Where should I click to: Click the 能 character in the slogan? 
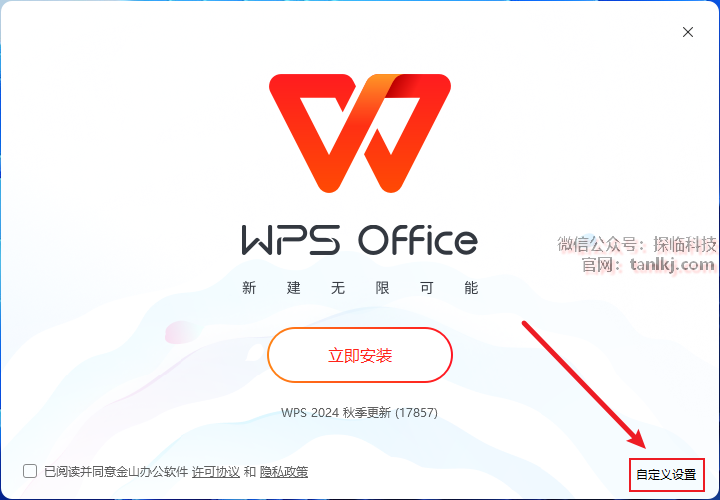point(472,288)
